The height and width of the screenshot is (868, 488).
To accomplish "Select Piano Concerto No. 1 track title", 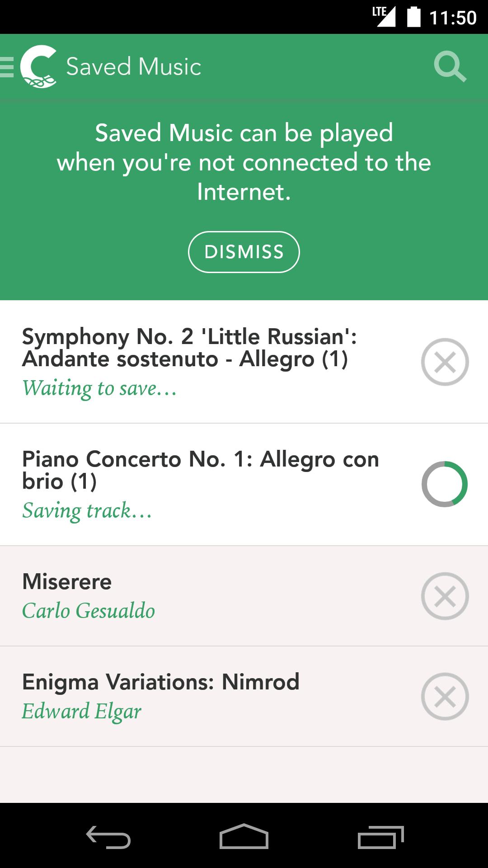I will (x=200, y=470).
